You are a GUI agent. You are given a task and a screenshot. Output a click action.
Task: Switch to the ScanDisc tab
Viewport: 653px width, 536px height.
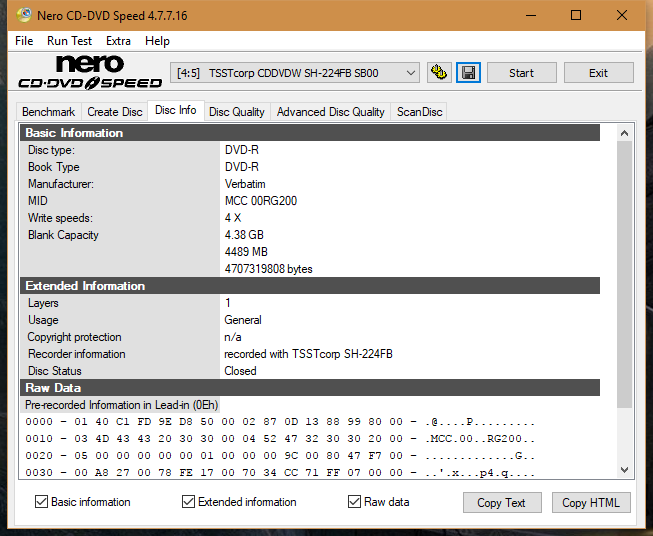[x=419, y=112]
